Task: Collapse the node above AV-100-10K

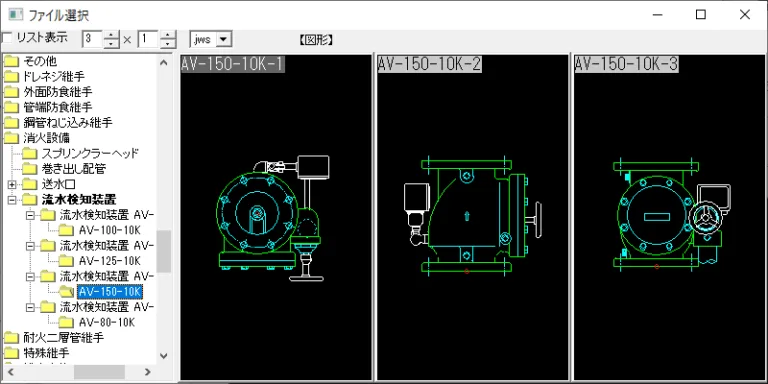Action: 30,215
